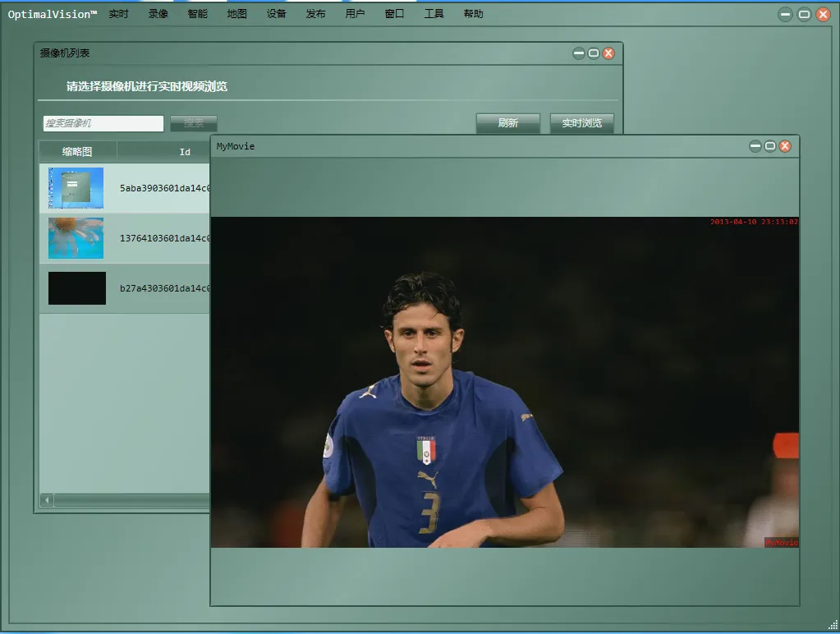The image size is (840, 634).
Task: Open the 地图 menu
Action: [x=236, y=14]
